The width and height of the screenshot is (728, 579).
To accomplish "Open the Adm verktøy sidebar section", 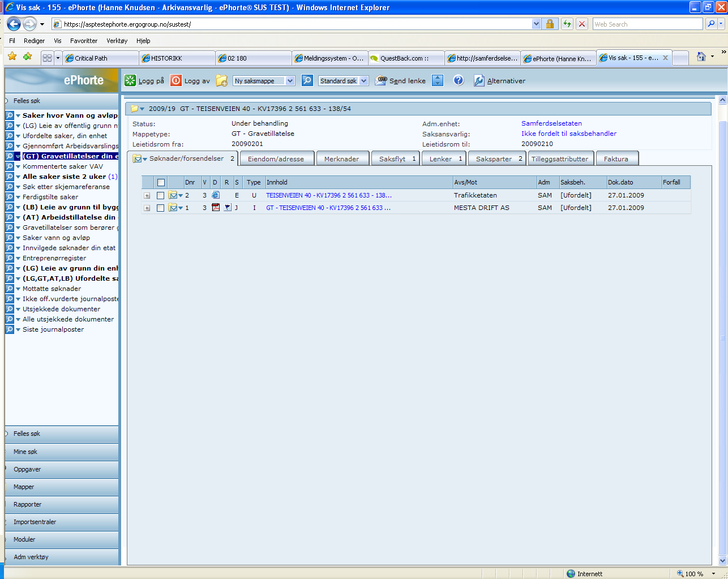I will point(62,557).
